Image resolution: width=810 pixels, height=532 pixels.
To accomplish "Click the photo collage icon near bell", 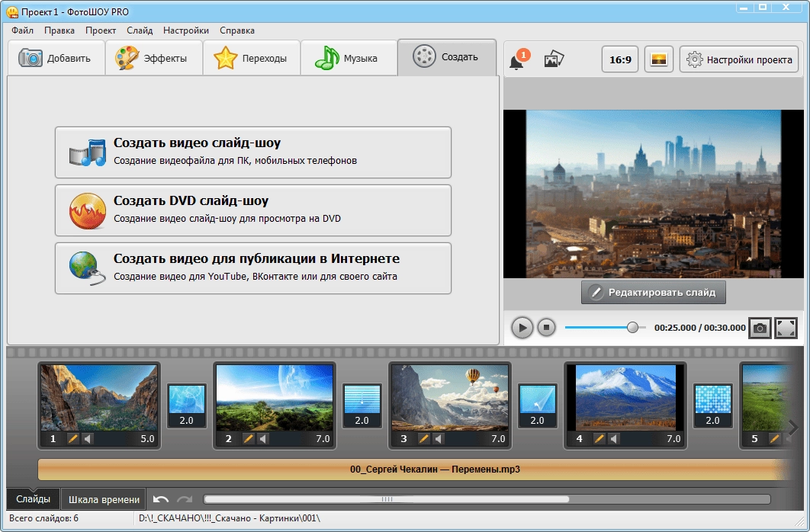I will 554,59.
